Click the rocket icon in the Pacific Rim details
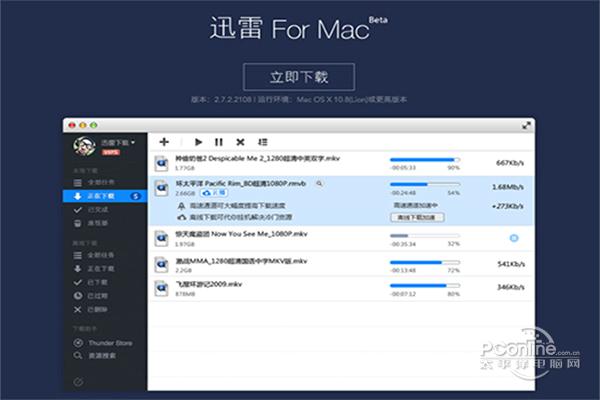 181,206
